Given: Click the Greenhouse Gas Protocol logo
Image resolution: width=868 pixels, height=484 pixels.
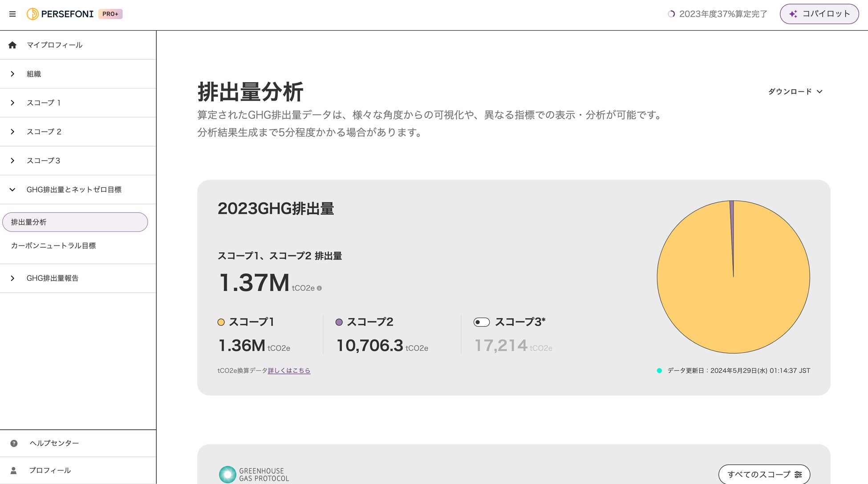Looking at the screenshot, I should tap(254, 474).
